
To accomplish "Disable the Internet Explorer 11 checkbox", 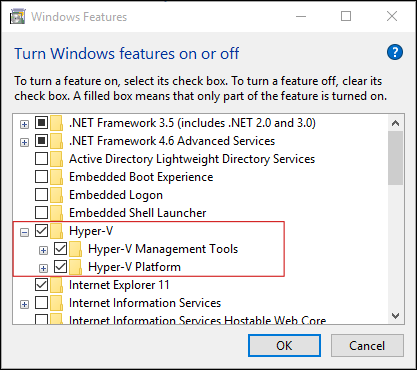I will tap(41, 285).
